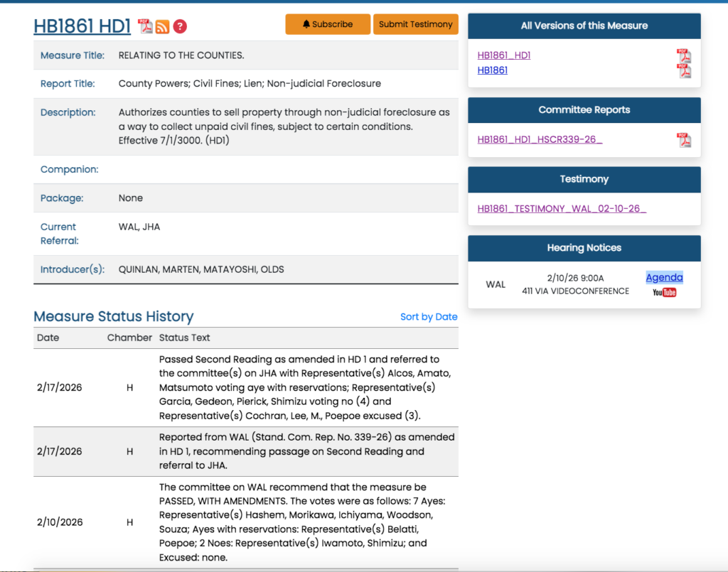Click the Testimony panel header
728x572 pixels.
[x=584, y=179]
